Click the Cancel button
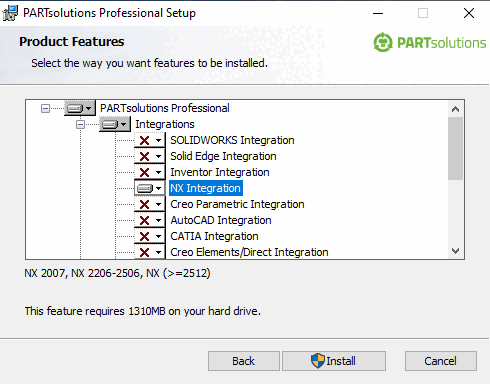The height and width of the screenshot is (384, 490). [441, 361]
